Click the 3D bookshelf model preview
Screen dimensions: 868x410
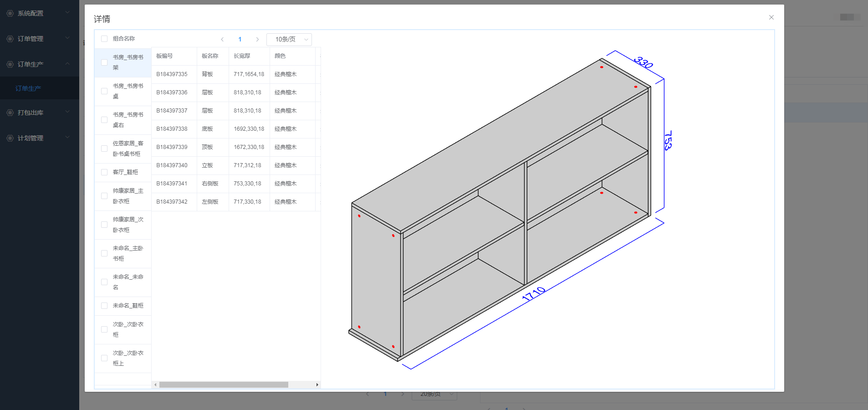501,210
